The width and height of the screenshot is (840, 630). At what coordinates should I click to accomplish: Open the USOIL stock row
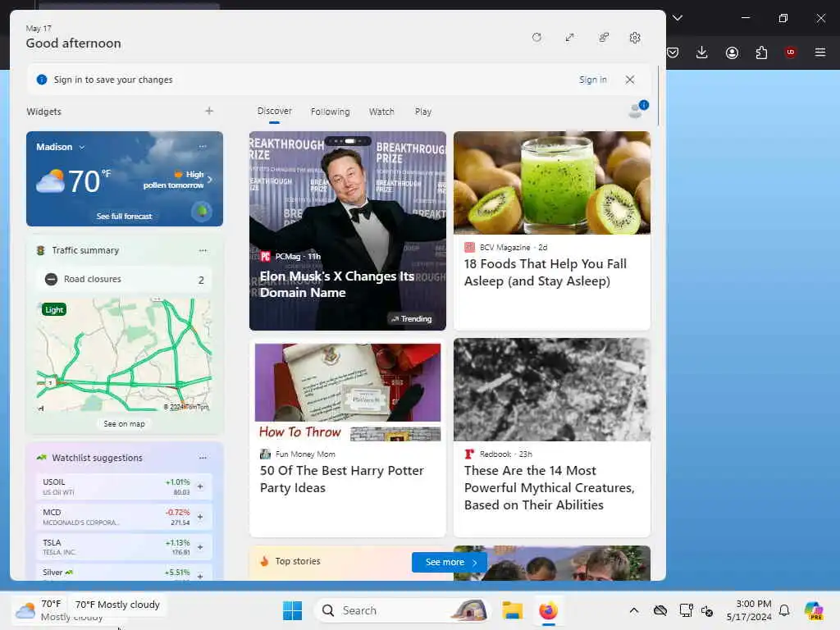tap(125, 486)
